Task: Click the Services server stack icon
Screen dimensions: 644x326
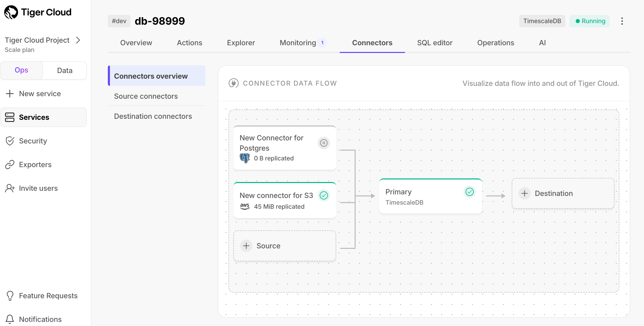Action: [x=10, y=117]
